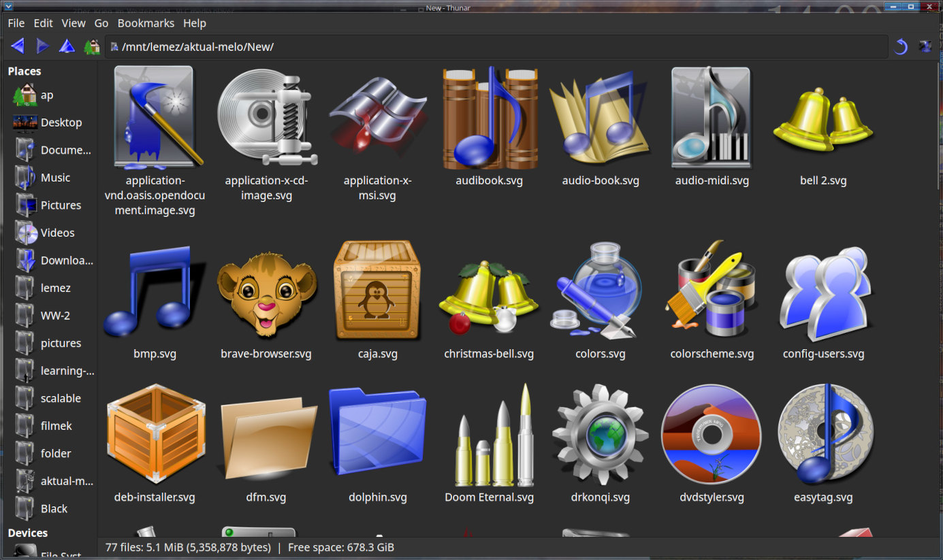Click the caja.svg file name label
This screenshot has width=943, height=560.
click(x=378, y=354)
